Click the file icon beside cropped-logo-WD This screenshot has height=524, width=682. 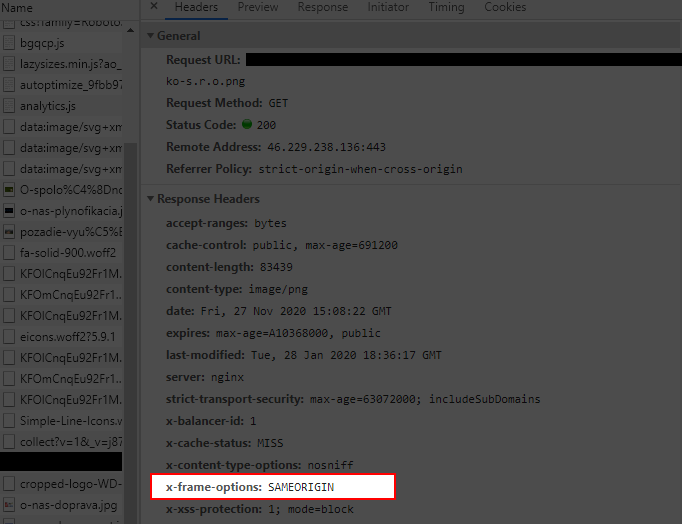[x=9, y=484]
